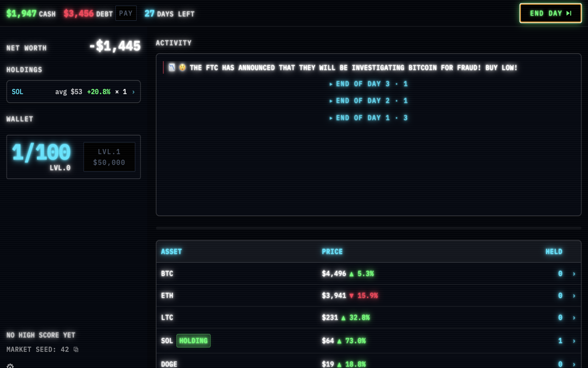Click DOGE's 18.8% change value

tap(355, 364)
